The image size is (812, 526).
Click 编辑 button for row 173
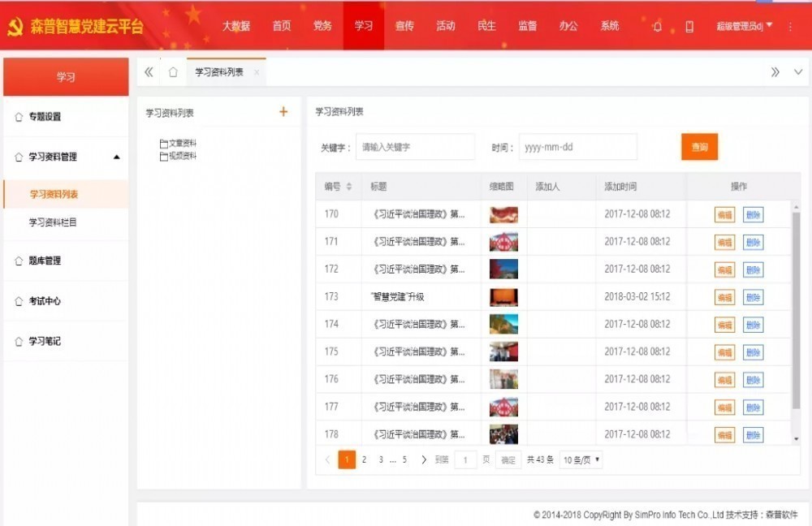[724, 297]
